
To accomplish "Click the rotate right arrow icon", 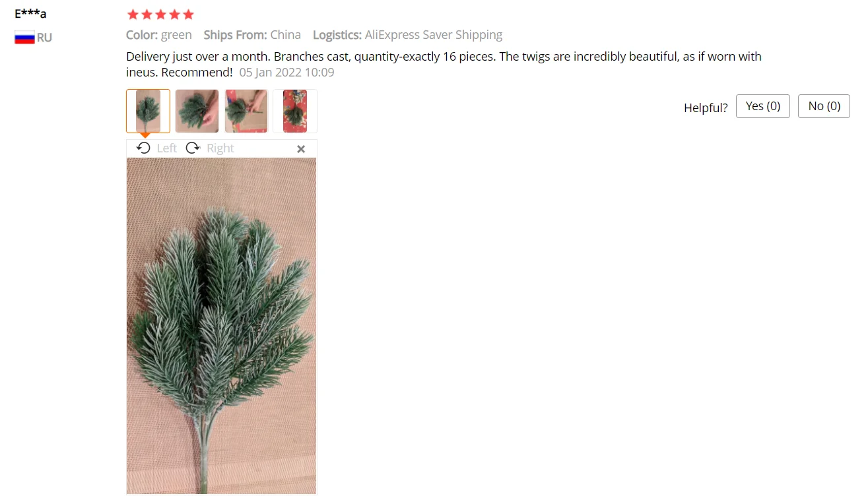I will (193, 148).
